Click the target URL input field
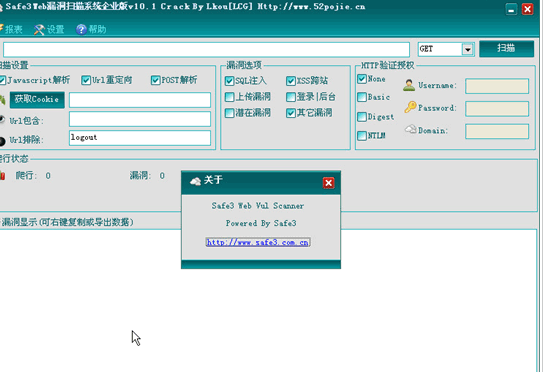This screenshot has width=545, height=372. point(206,49)
